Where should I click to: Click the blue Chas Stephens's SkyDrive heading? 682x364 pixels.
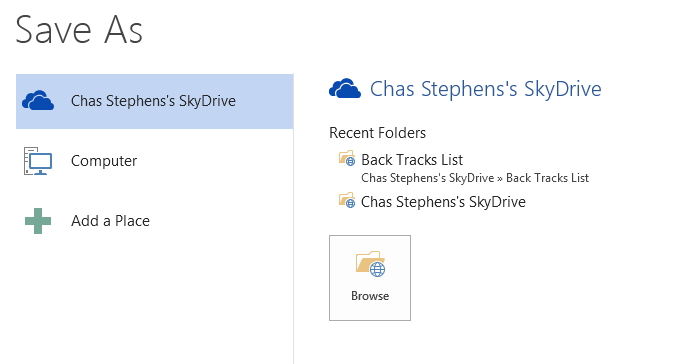pos(485,89)
